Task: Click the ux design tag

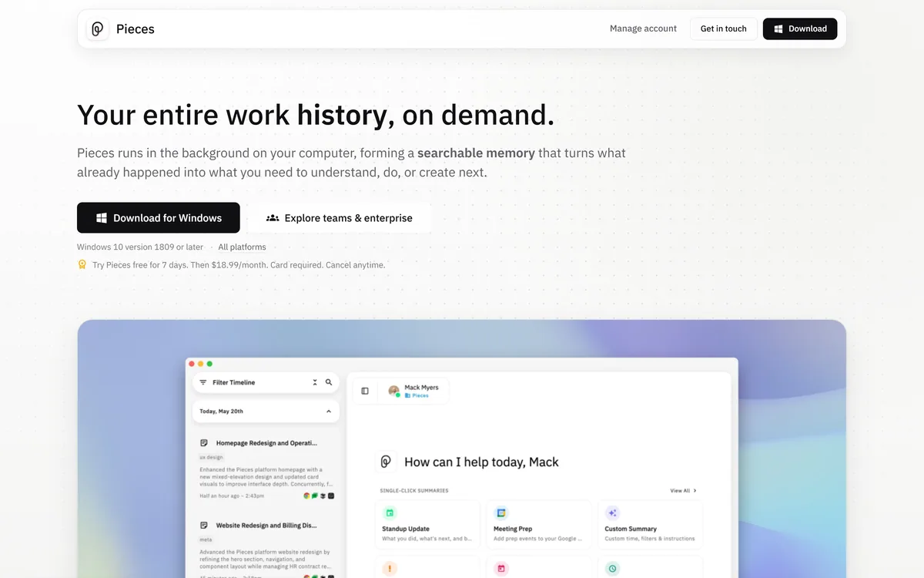Action: [210, 457]
